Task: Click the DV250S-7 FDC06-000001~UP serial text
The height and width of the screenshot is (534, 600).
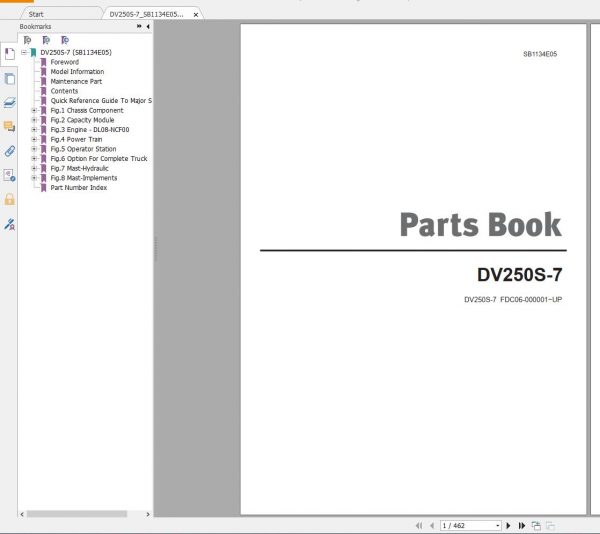Action: click(x=513, y=300)
